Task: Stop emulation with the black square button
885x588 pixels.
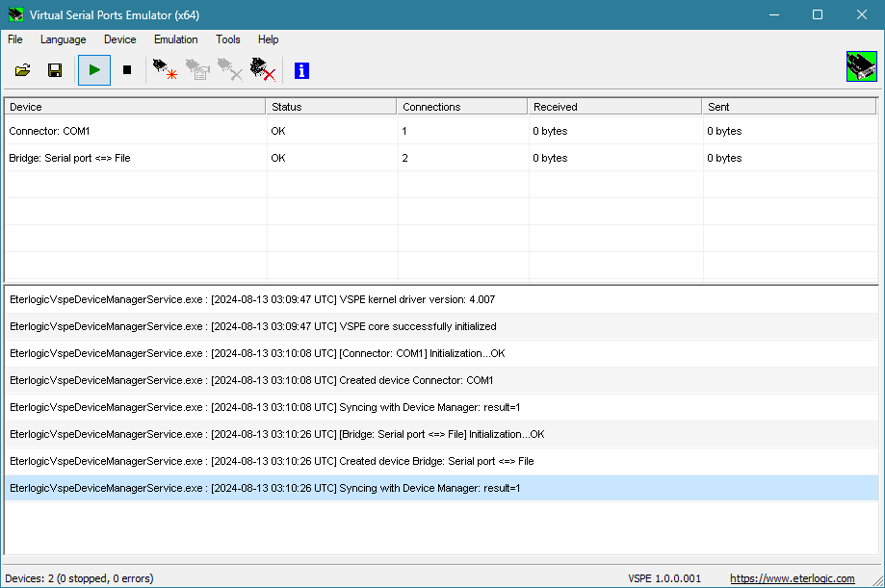Action: pyautogui.click(x=127, y=70)
